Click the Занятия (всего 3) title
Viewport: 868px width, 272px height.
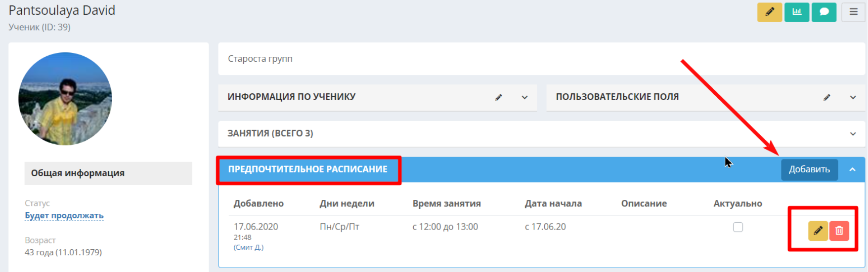270,133
